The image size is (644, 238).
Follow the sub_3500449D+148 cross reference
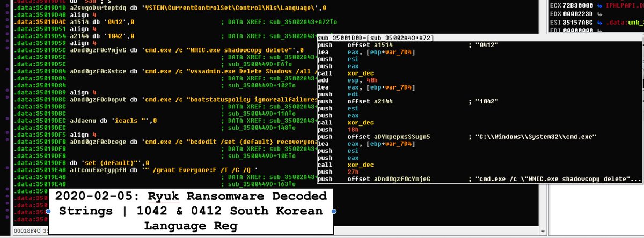[261, 128]
